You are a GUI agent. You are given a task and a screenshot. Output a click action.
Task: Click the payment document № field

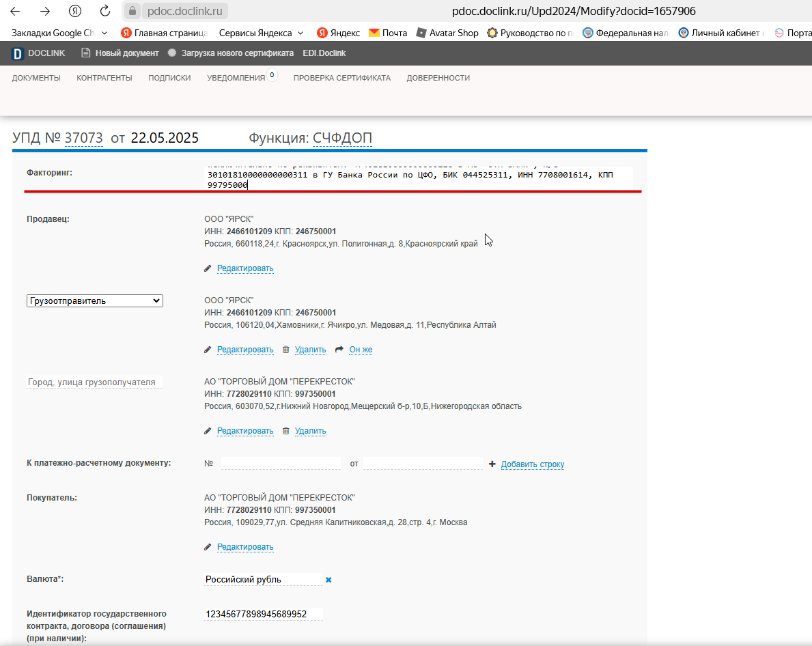(x=281, y=463)
